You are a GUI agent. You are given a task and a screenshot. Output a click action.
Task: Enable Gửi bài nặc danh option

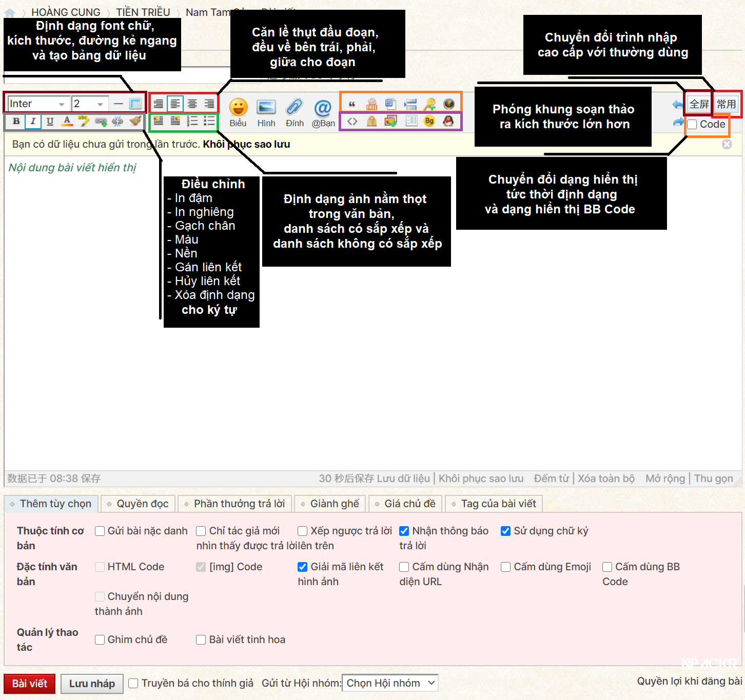(100, 531)
